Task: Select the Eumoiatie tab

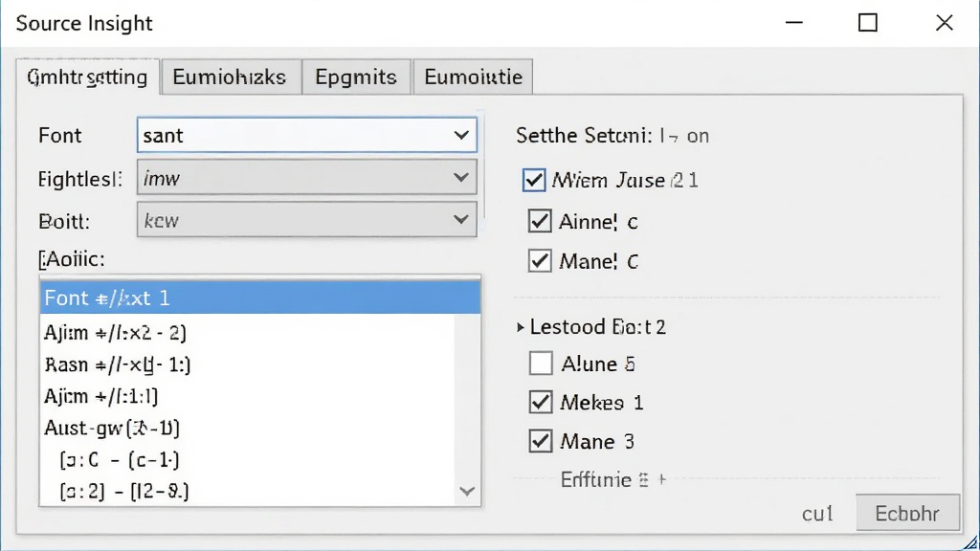Action: pos(473,77)
